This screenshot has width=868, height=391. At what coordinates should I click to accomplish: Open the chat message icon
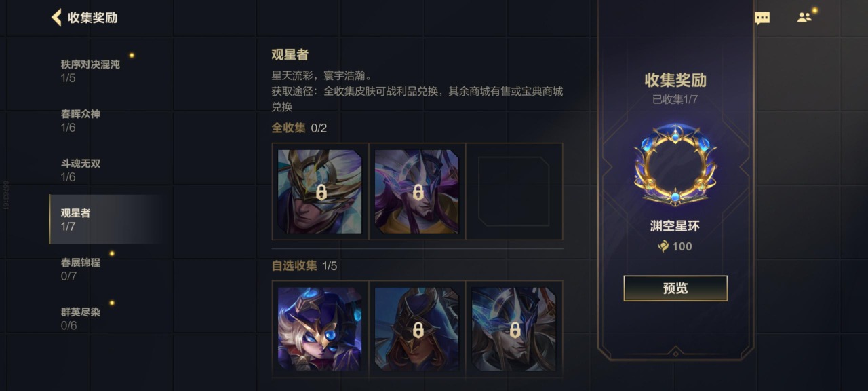[762, 18]
